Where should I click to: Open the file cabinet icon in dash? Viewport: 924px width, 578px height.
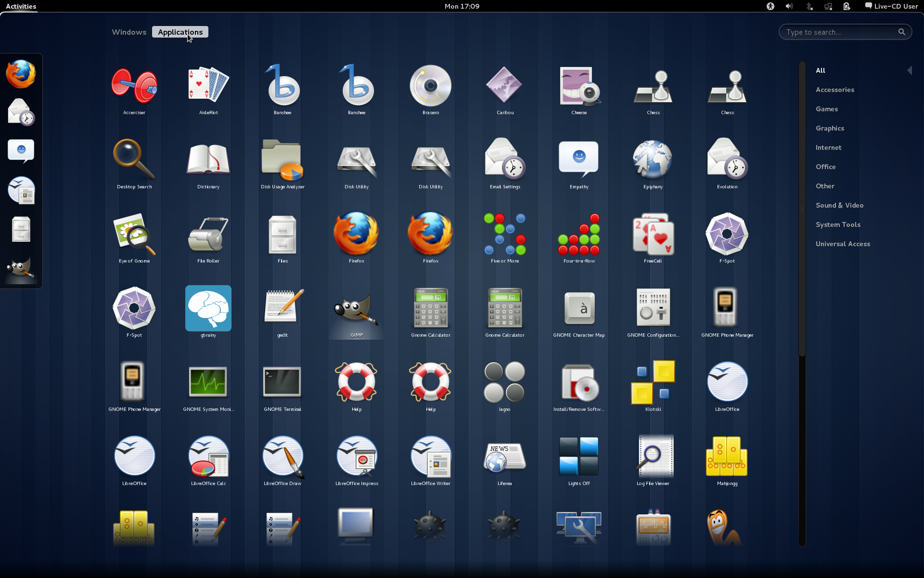[x=21, y=229]
